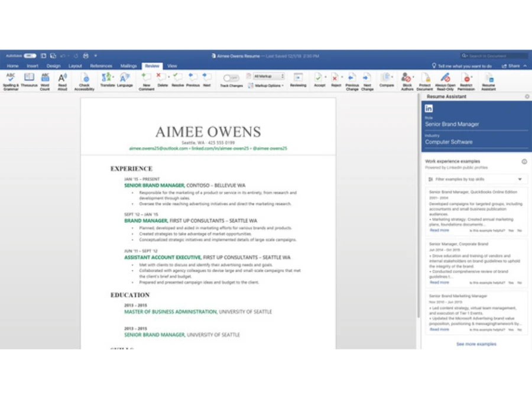This screenshot has width=532, height=399.
Task: Open the All Markup dropdown
Action: tap(269, 76)
